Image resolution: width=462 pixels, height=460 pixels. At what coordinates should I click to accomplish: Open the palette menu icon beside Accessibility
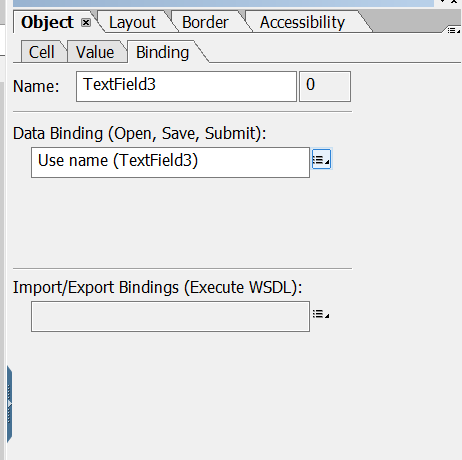tap(453, 31)
